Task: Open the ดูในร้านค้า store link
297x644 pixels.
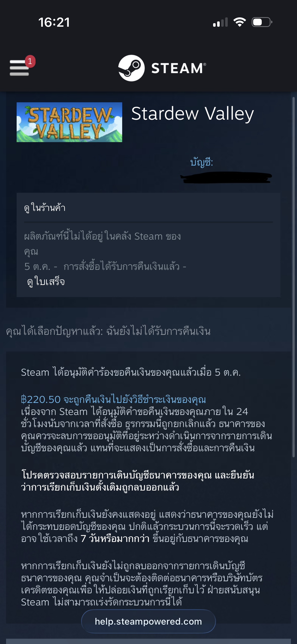Action: tap(45, 208)
